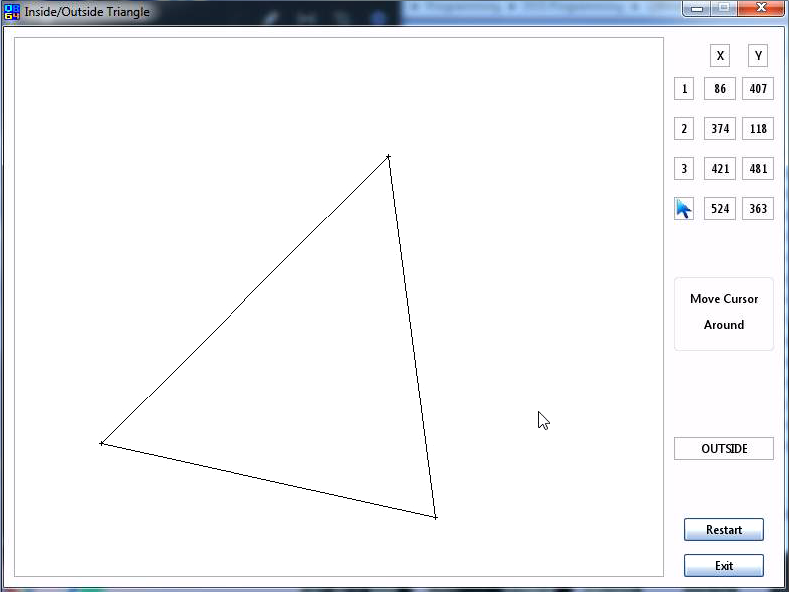
Task: Click the row label 3 box
Action: tap(684, 169)
